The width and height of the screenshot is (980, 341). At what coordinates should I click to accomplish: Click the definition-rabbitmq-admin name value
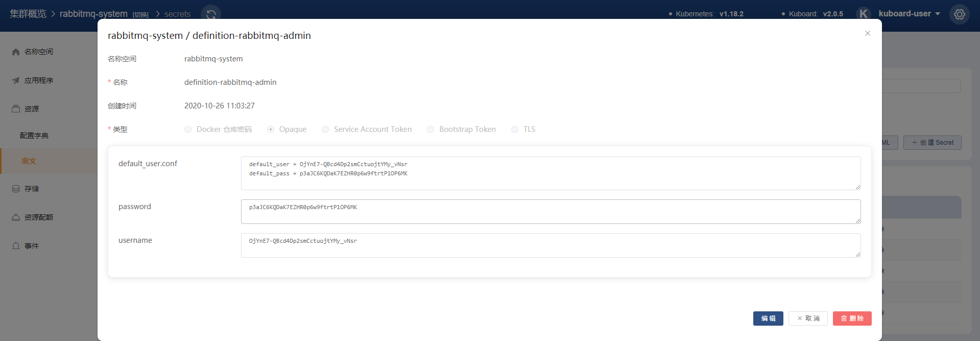(230, 82)
